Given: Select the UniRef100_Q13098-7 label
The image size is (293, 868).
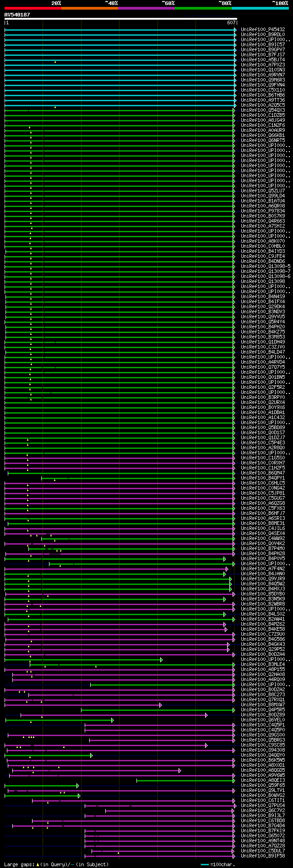Looking at the screenshot, I should click(266, 271).
